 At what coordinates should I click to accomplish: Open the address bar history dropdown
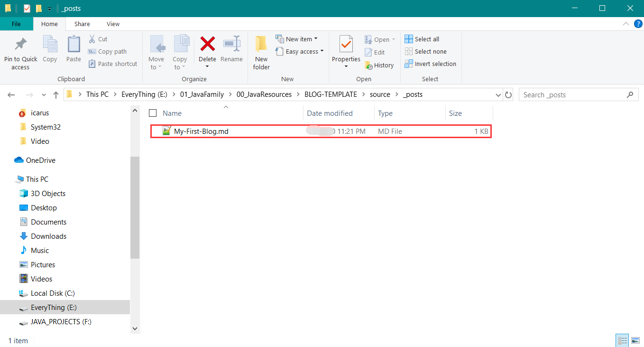click(x=498, y=95)
